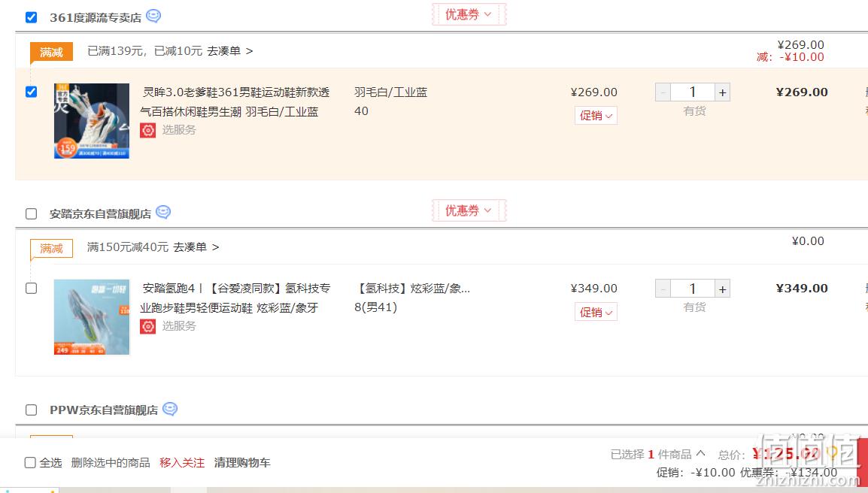Image resolution: width=868 pixels, height=493 pixels.
Task: Expand 促销 dropdown under ¥349.00 price
Action: click(596, 312)
